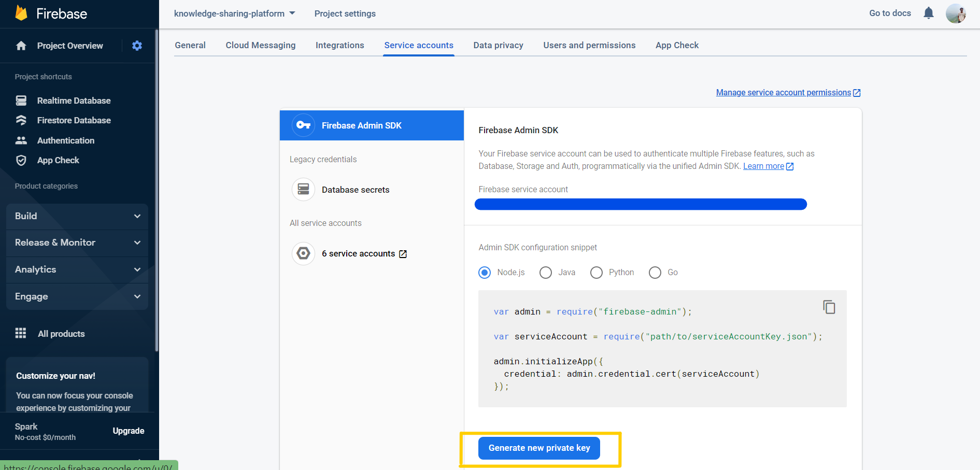
Task: Open the Firestore Database shortcut
Action: 74,120
